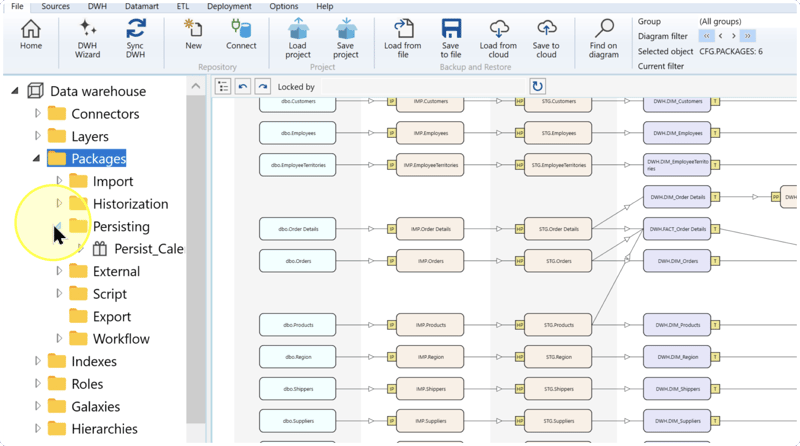Select the DWH.DIM_Order Details node
This screenshot has height=446, width=800.
click(x=677, y=197)
